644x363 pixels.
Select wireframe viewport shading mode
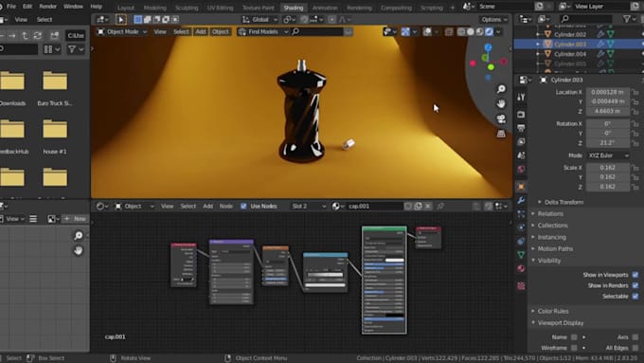pos(461,31)
